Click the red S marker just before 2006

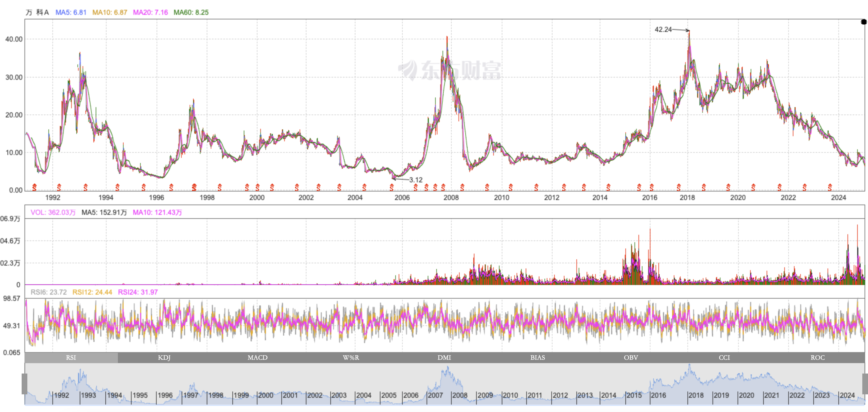[x=392, y=187]
